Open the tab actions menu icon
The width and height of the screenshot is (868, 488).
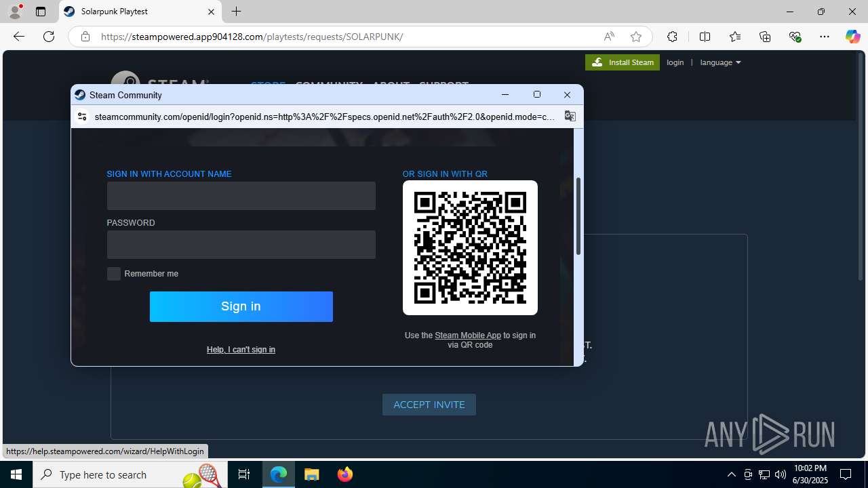click(41, 12)
